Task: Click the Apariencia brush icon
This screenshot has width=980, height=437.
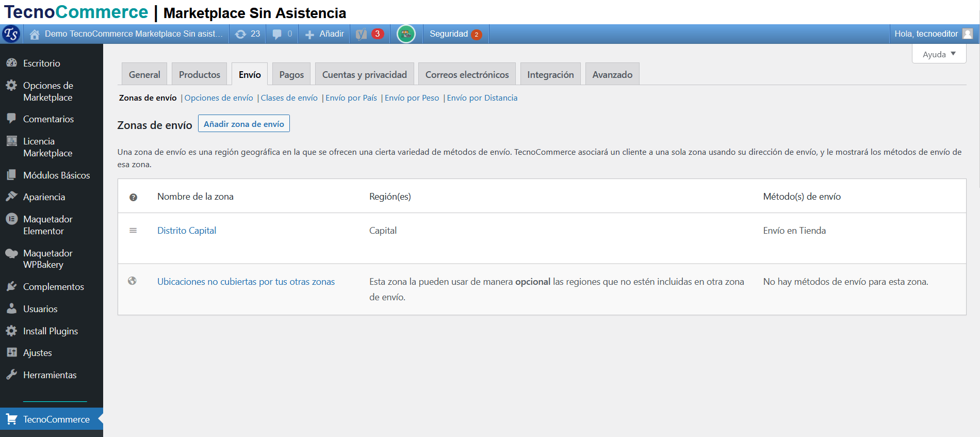Action: (11, 197)
